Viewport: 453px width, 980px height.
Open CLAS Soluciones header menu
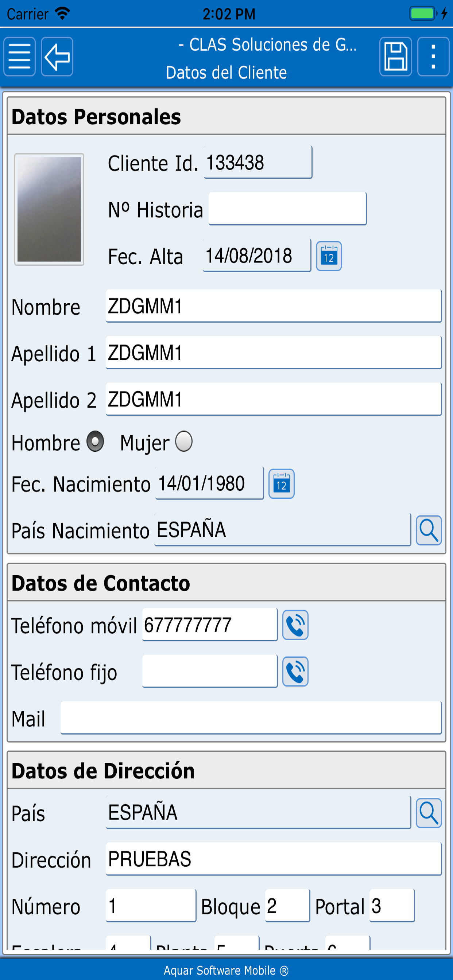268,45
